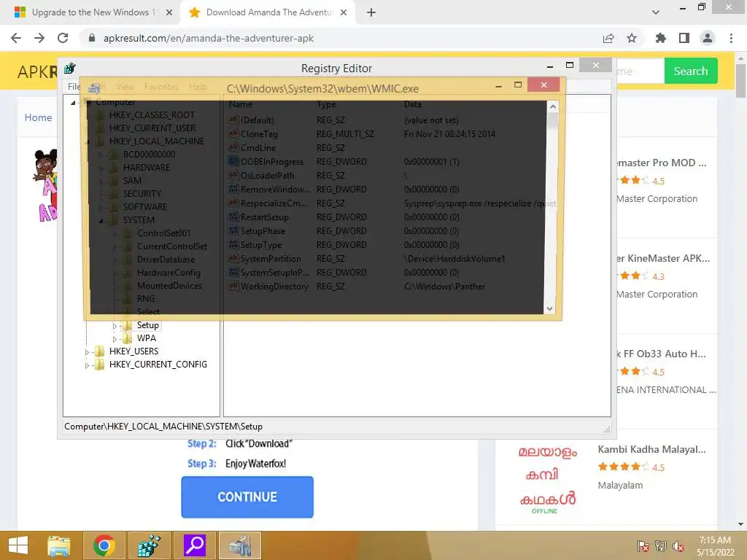Screen dimensions: 747x560
Task: Open Chrome extensions puzzle icon
Action: [661, 38]
